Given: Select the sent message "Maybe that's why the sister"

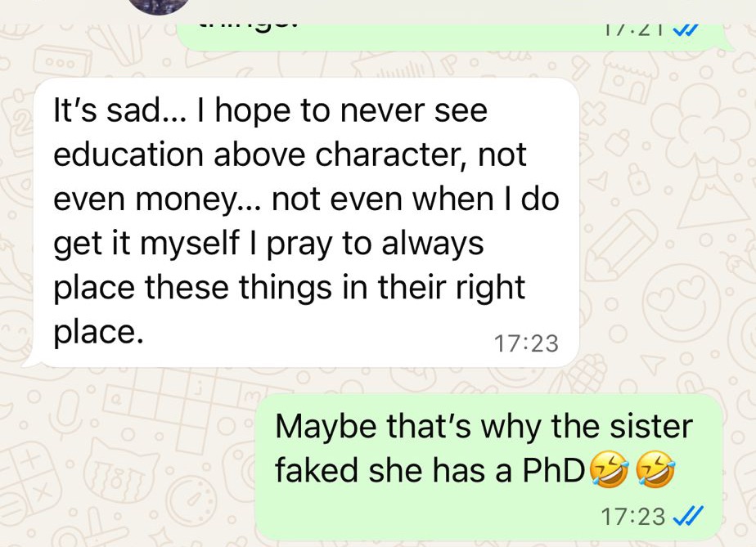Looking at the screenshot, I should (489, 467).
